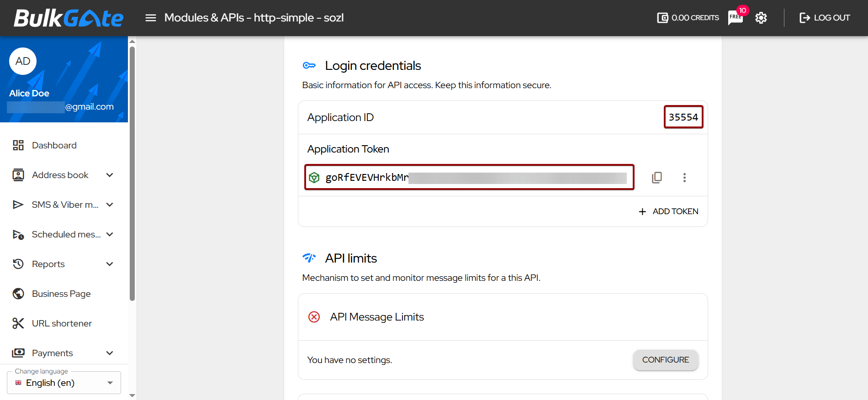
Task: Open the Change language dropdown
Action: pos(64,383)
